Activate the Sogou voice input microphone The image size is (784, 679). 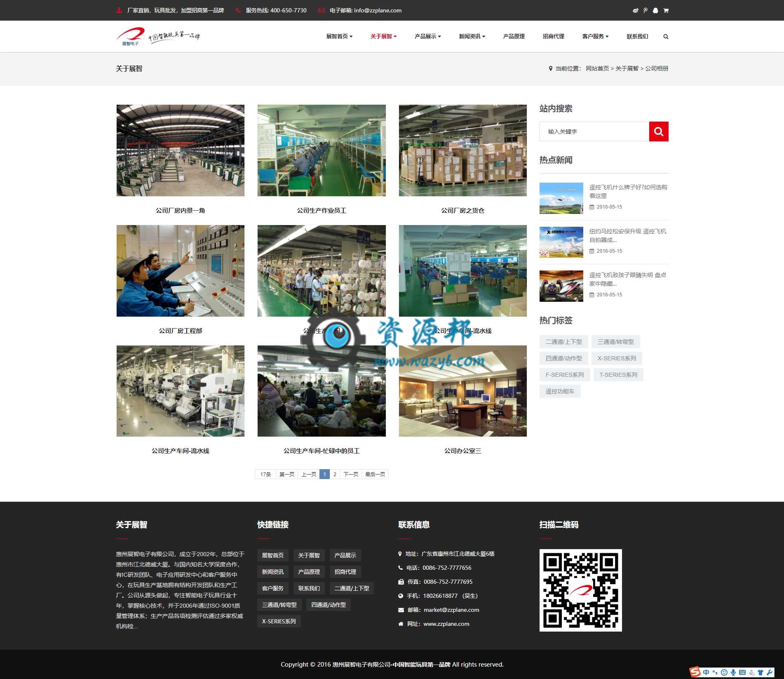733,672
